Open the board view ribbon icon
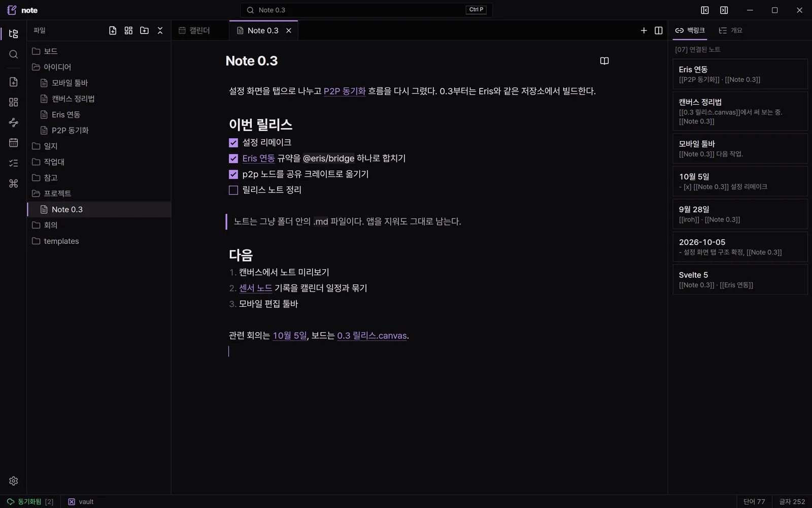 [14, 102]
